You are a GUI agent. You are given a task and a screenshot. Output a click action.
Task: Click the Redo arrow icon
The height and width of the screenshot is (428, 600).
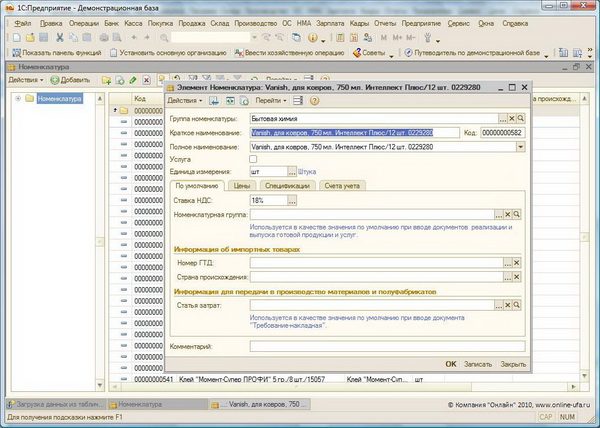[x=147, y=37]
